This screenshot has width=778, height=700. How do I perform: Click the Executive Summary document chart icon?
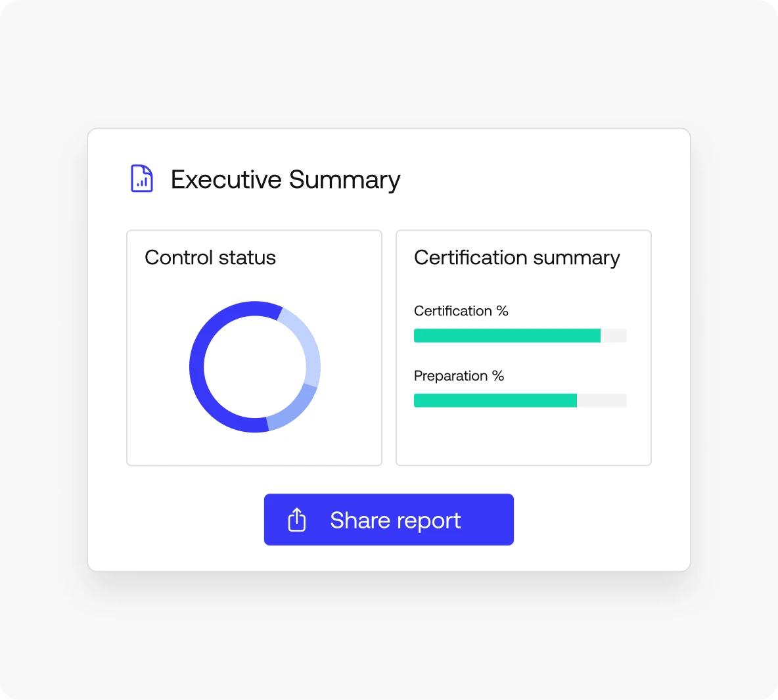(x=142, y=179)
